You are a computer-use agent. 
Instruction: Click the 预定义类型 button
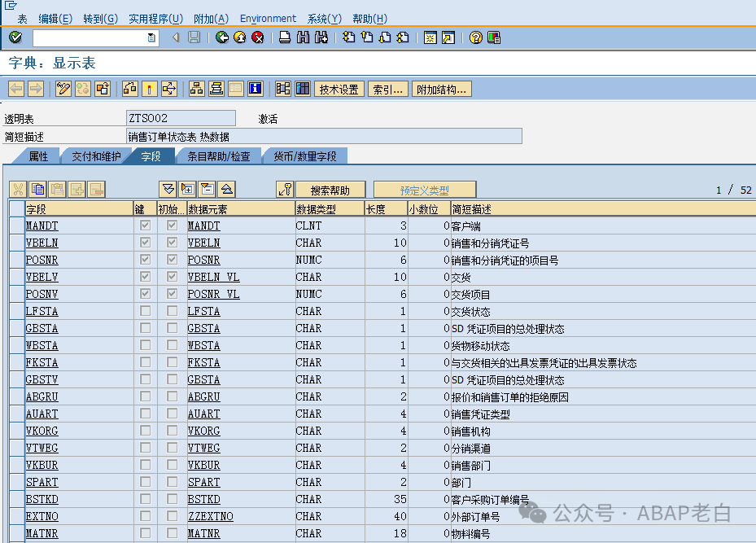click(425, 190)
